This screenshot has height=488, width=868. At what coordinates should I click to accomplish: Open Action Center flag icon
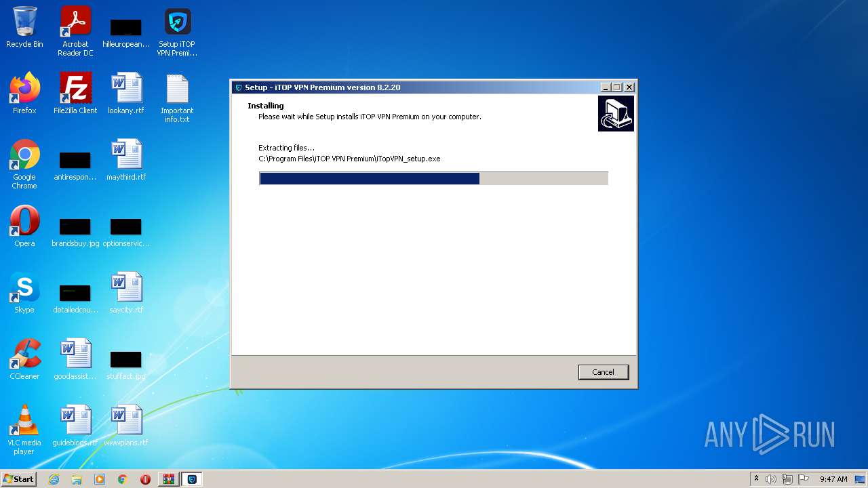coord(804,479)
